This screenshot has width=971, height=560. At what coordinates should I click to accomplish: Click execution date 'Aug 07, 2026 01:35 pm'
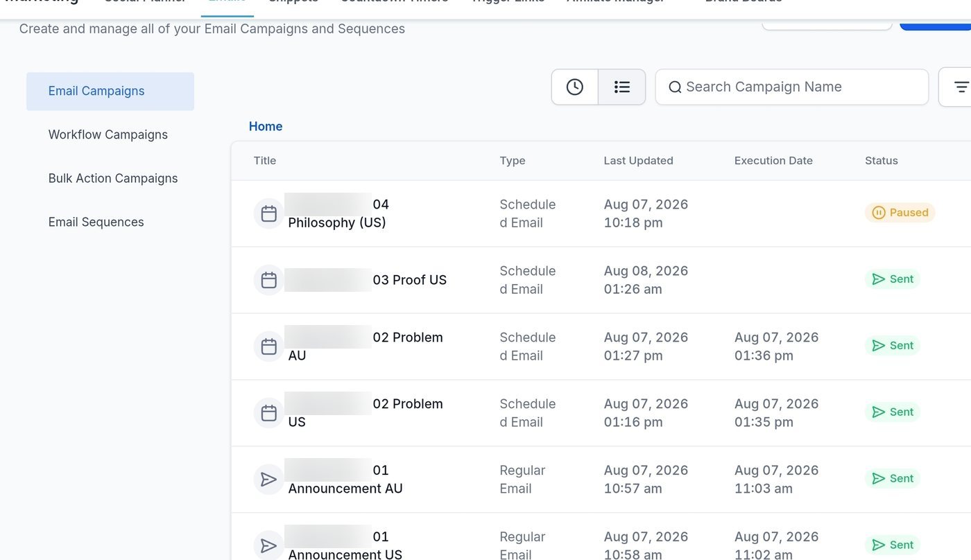click(777, 413)
